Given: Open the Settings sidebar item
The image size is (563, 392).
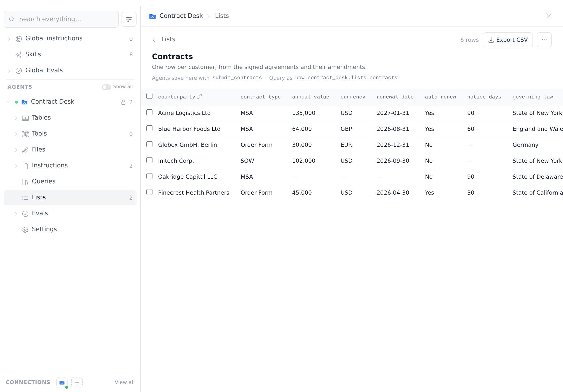Looking at the screenshot, I should pos(70,229).
